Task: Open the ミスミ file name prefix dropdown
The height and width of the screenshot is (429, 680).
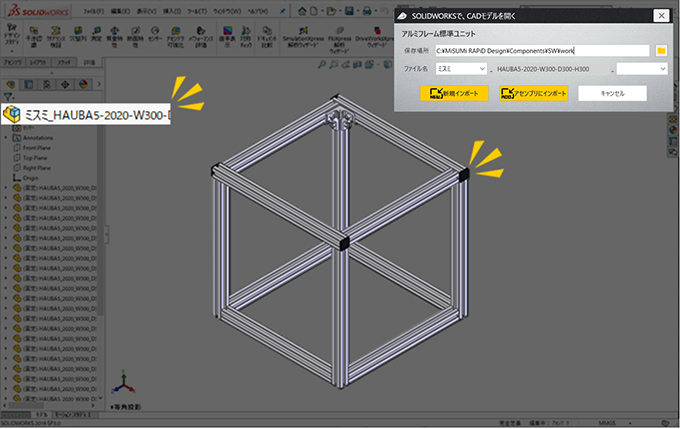Action: pyautogui.click(x=461, y=69)
